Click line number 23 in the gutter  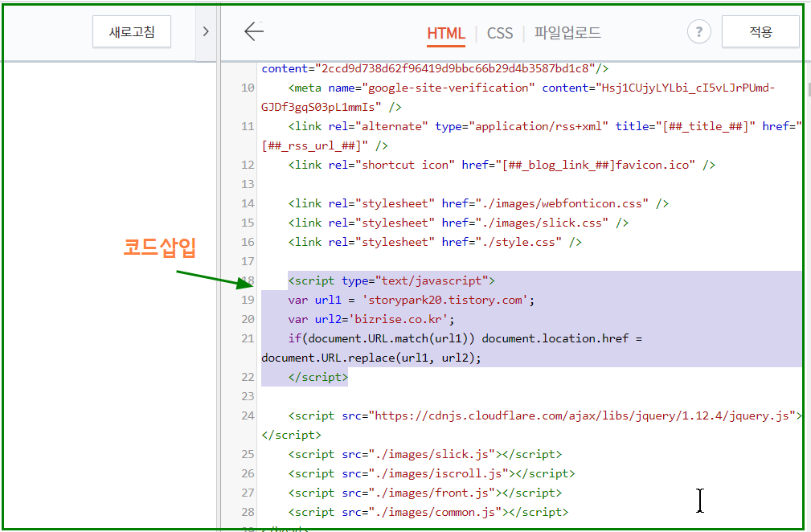[x=248, y=396]
